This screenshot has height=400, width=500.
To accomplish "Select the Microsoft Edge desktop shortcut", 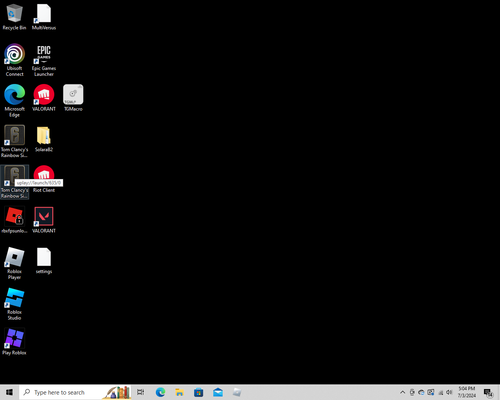I will [x=14, y=101].
